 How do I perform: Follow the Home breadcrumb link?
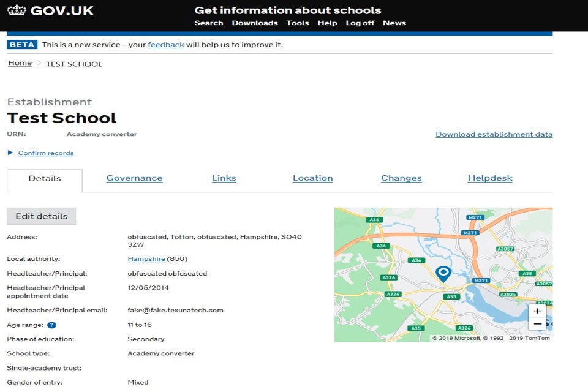click(x=20, y=63)
